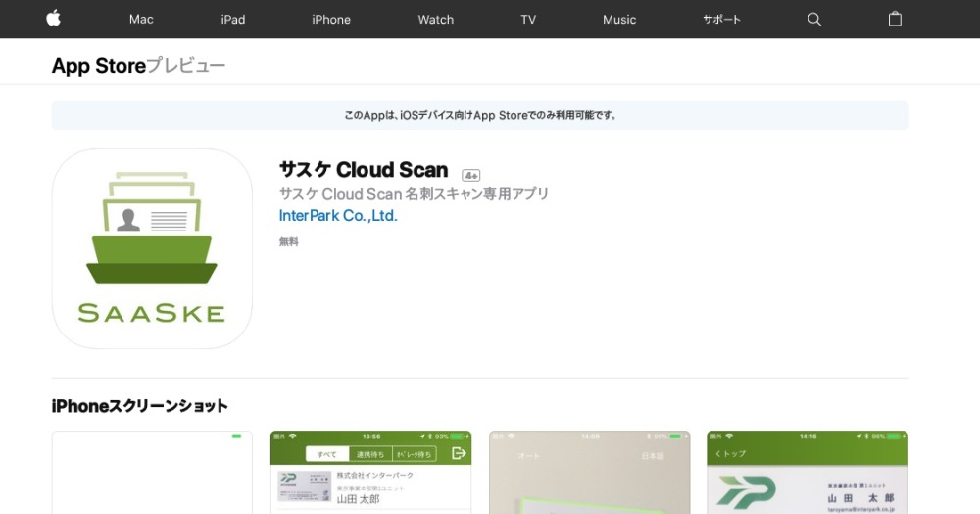Screen dimensions: 980x514
Task: Open the InterPark Co.,Ltd. developer link
Action: pos(338,216)
